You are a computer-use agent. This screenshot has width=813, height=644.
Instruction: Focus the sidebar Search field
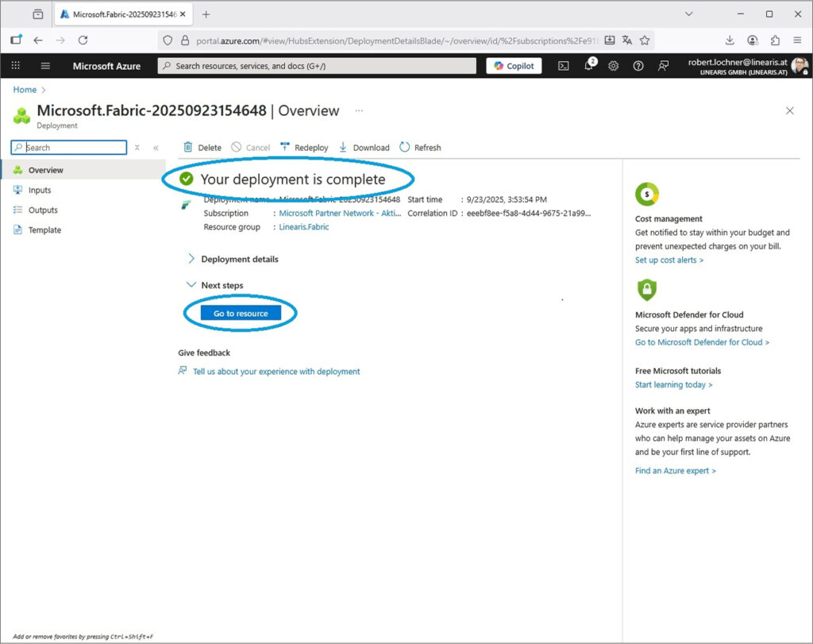pos(69,147)
